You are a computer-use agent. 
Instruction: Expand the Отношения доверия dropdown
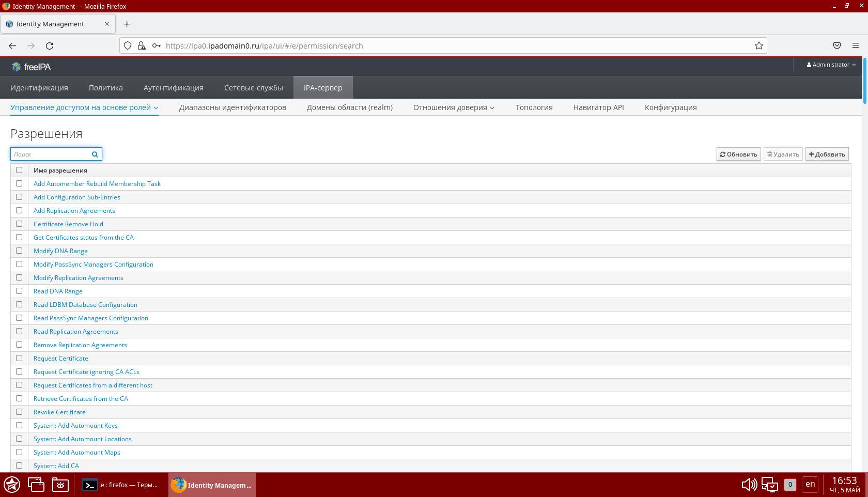(x=454, y=107)
